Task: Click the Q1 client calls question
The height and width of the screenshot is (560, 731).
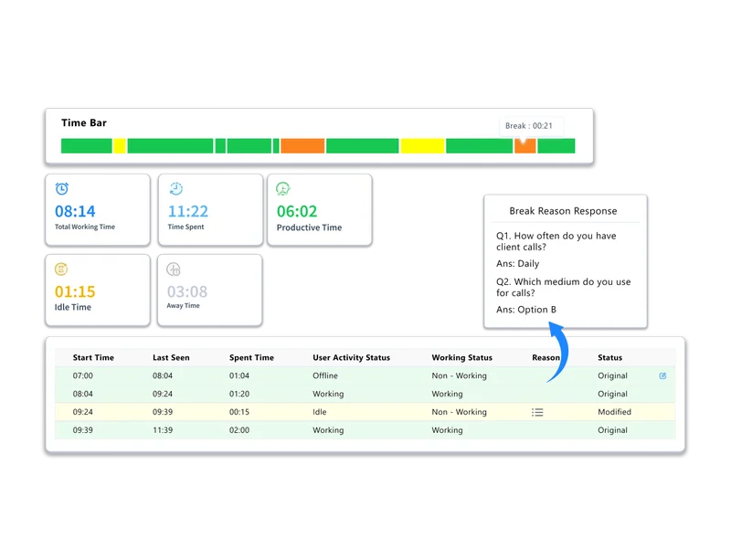Action: (x=556, y=241)
